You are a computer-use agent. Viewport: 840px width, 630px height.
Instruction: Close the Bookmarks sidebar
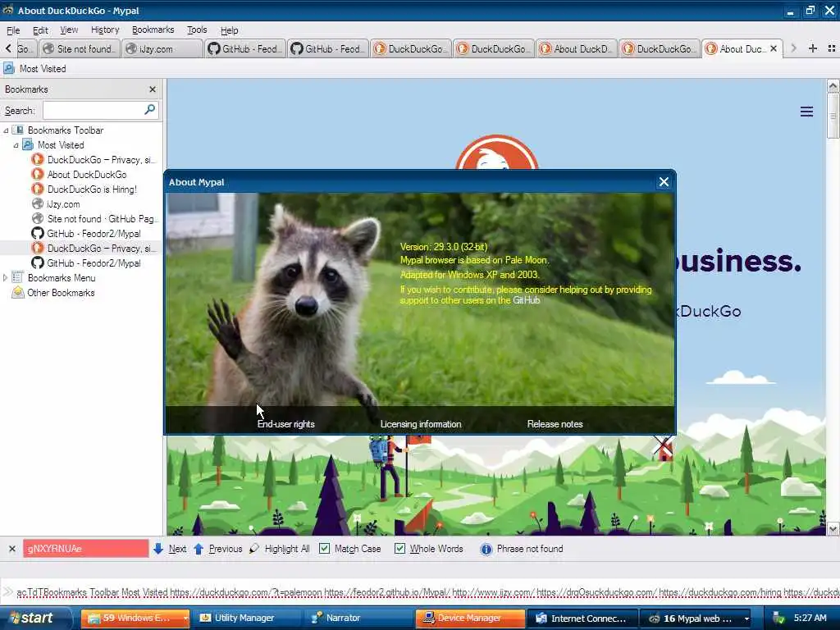[x=152, y=89]
